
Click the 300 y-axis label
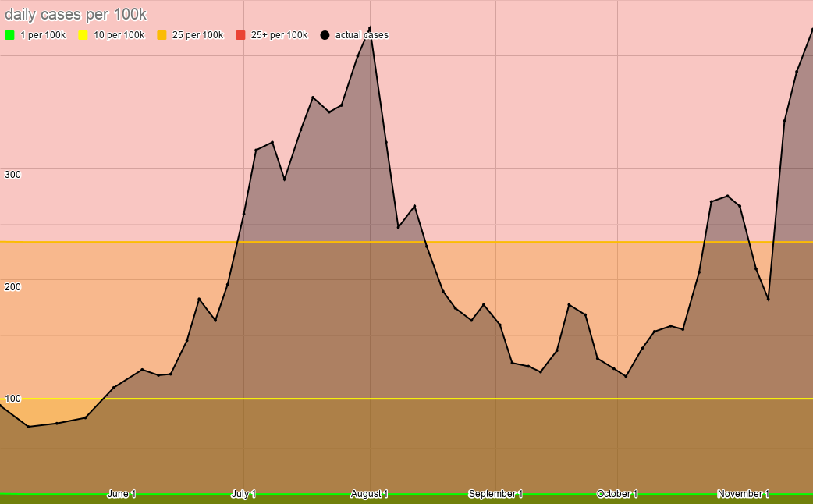(12, 175)
